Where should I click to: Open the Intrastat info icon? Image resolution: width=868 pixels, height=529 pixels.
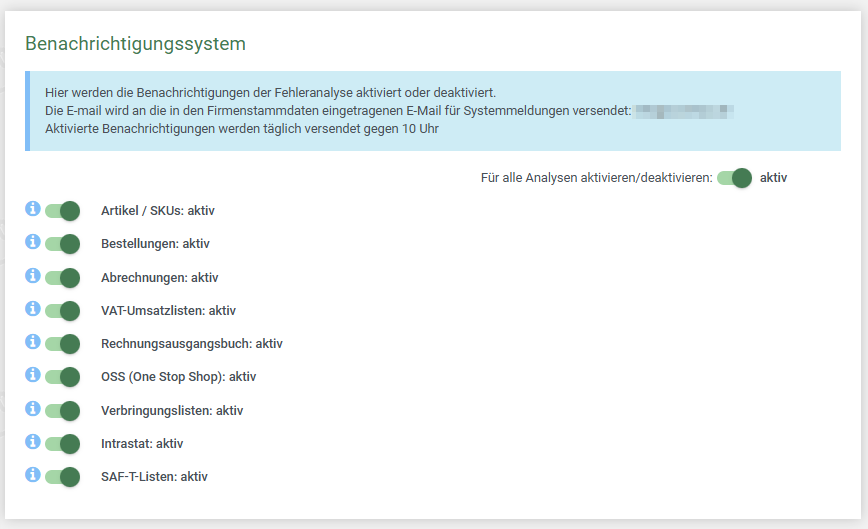pos(32,442)
